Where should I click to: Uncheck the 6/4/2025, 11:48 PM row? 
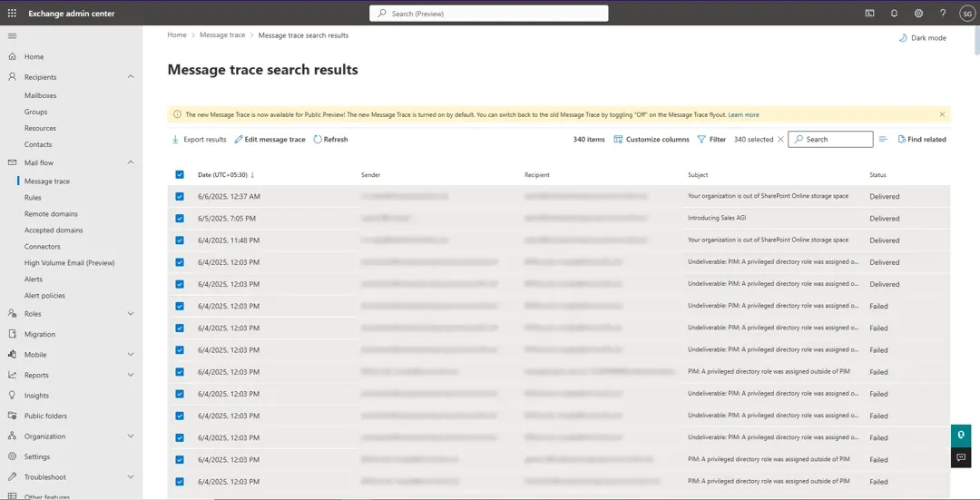tap(180, 240)
